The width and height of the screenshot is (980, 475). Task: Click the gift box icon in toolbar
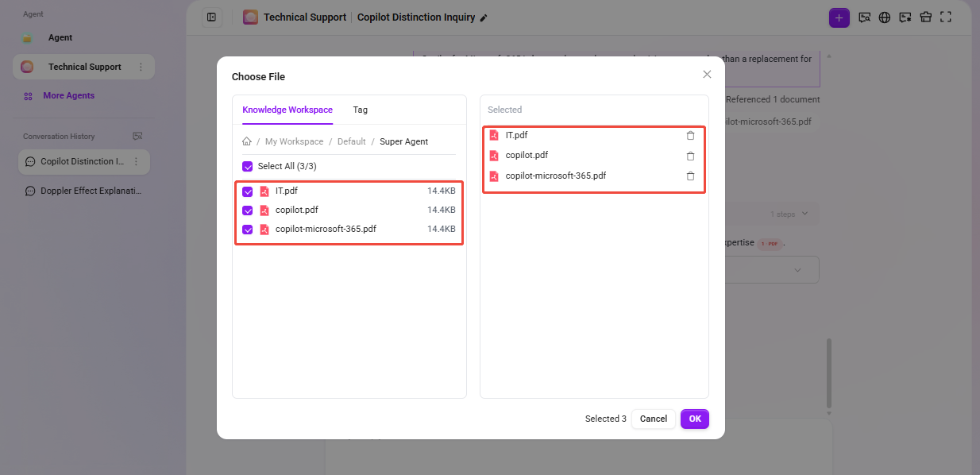point(925,17)
